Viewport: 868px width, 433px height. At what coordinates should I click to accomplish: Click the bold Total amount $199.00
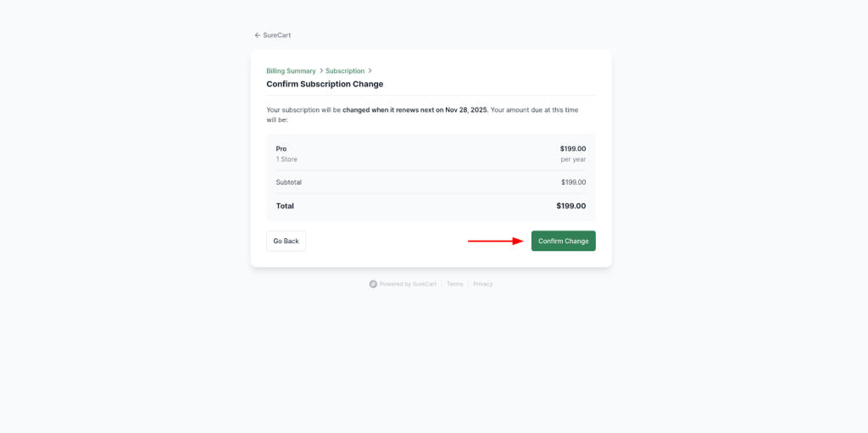tap(570, 206)
